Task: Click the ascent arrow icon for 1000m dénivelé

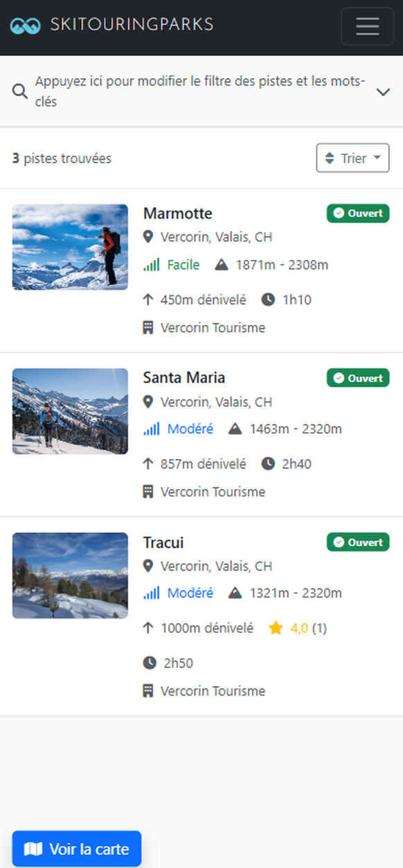Action: [x=148, y=627]
